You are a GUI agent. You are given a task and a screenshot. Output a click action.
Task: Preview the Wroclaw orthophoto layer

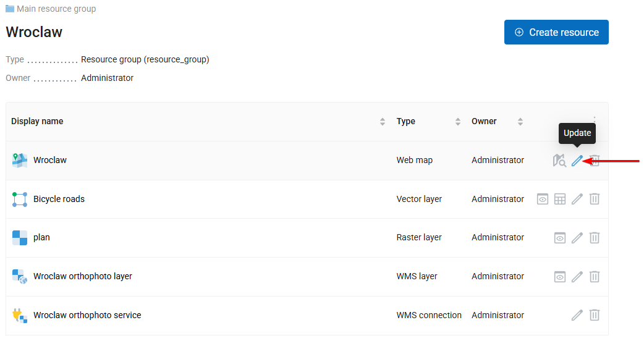559,277
